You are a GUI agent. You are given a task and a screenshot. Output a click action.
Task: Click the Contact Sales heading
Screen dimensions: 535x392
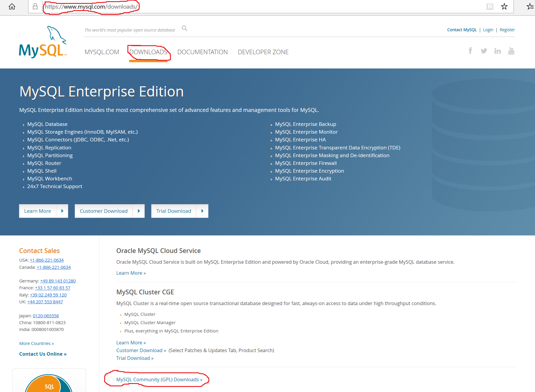tap(39, 251)
